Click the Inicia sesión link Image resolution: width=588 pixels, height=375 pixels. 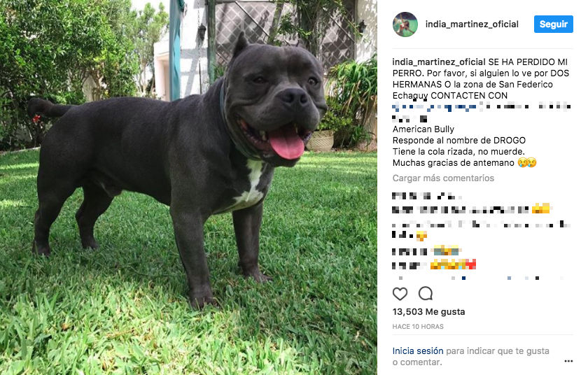(x=418, y=351)
